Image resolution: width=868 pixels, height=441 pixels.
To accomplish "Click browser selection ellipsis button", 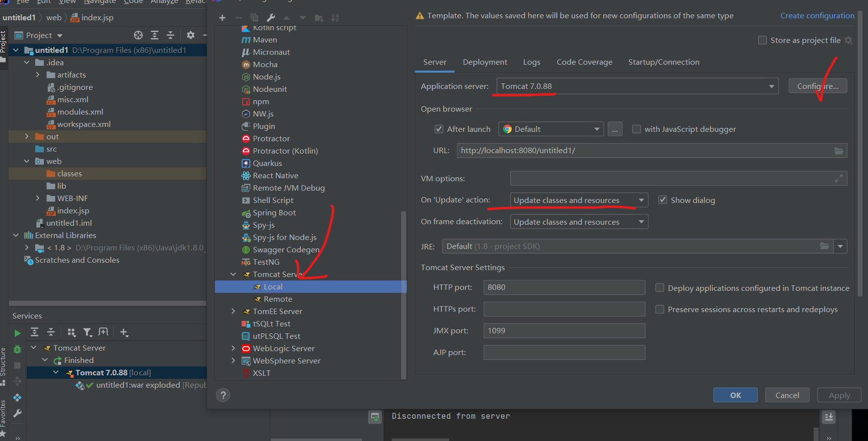I will point(615,129).
